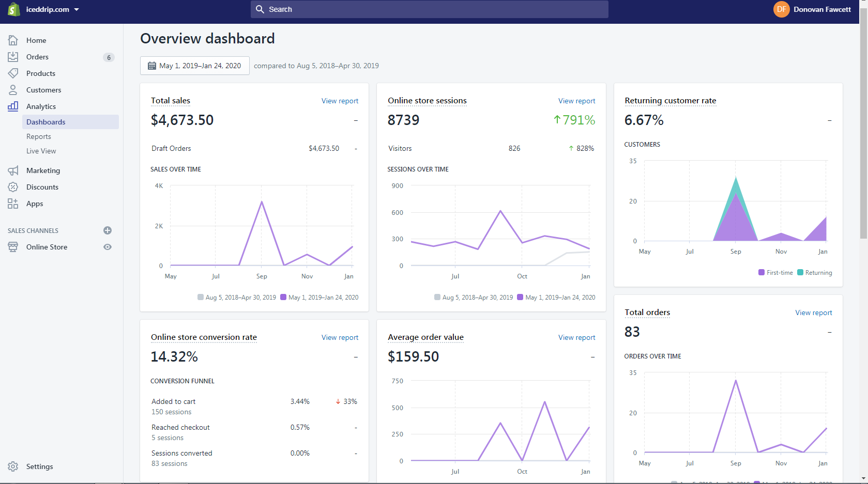Click the green 791% increase arrow
The image size is (868, 484).
point(557,120)
